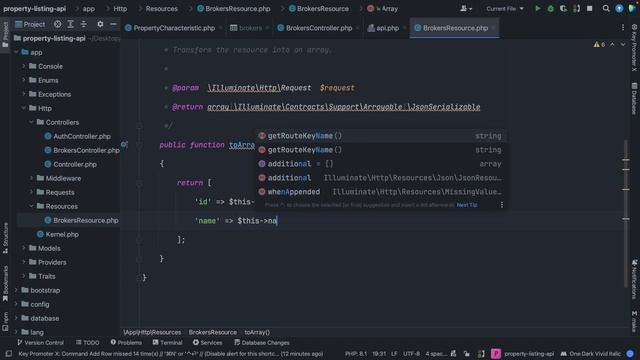Image resolution: width=640 pixels, height=360 pixels.
Task: Collapse the Controllers folder
Action: pos(31,122)
